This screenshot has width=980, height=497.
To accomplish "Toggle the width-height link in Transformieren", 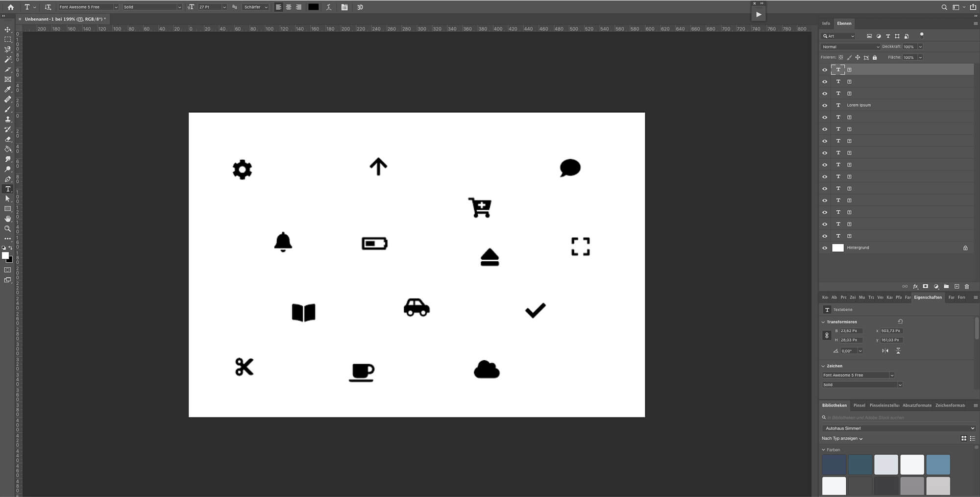I will pyautogui.click(x=826, y=335).
